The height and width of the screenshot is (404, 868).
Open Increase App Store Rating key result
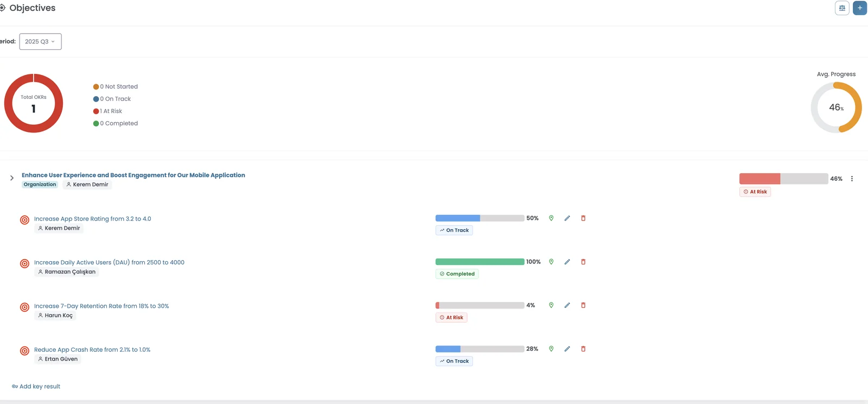point(93,219)
